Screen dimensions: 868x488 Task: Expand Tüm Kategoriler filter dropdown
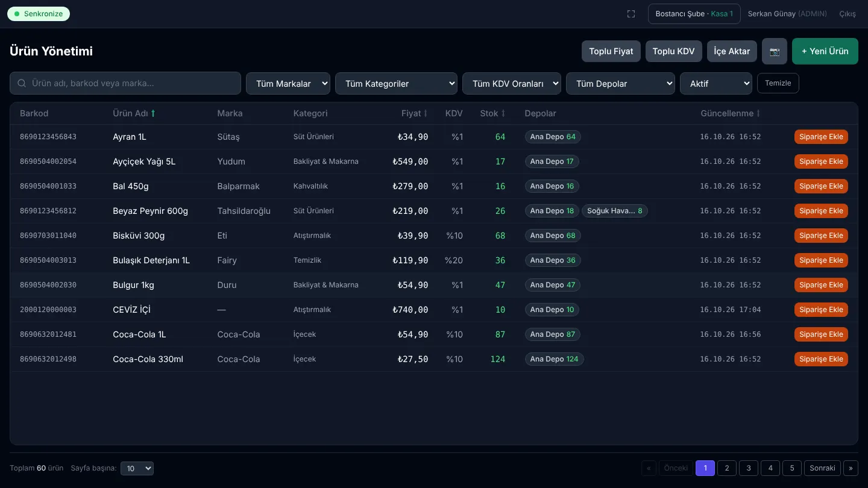click(x=396, y=84)
